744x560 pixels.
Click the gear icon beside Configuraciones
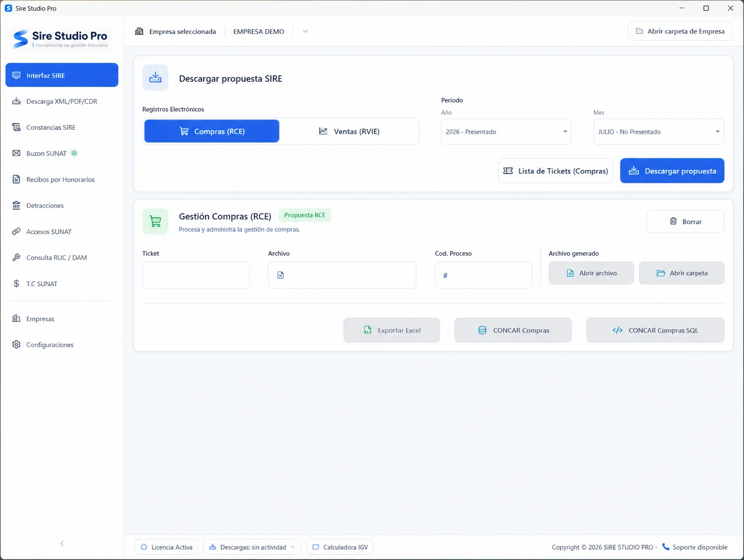click(16, 345)
